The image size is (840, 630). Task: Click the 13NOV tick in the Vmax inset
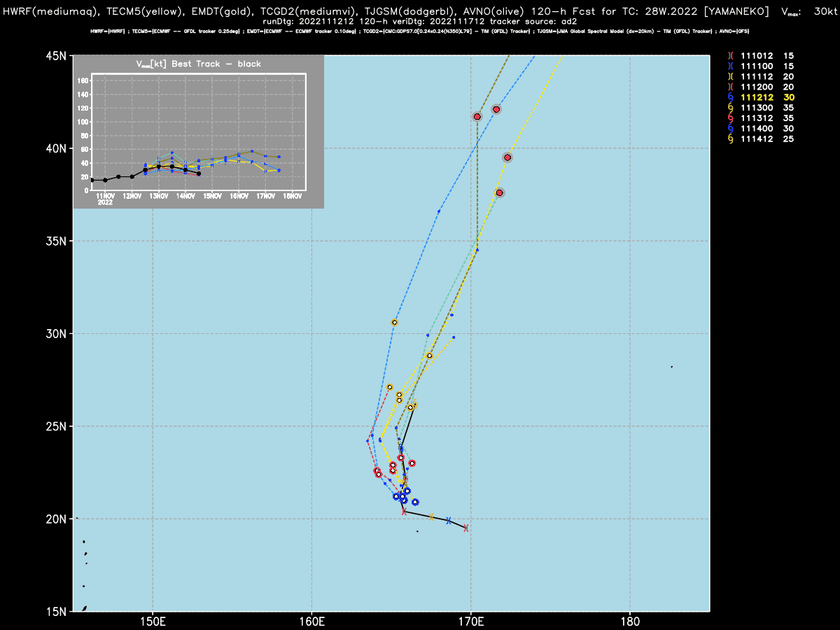click(159, 196)
